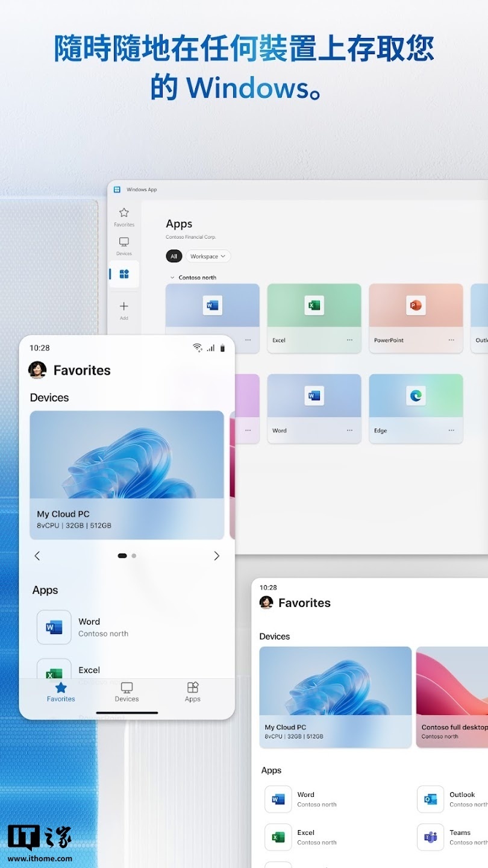Select the All filter pill
488x868 pixels.
coord(174,256)
